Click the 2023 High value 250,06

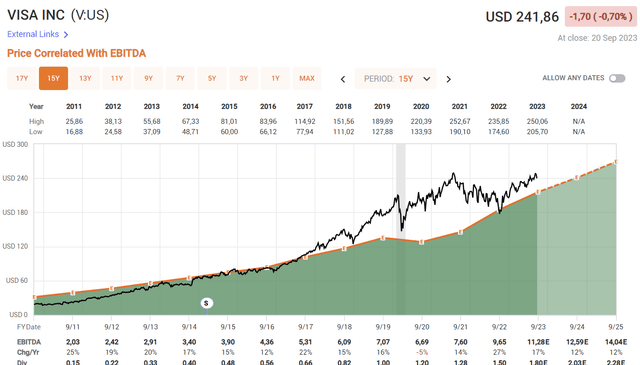(537, 122)
